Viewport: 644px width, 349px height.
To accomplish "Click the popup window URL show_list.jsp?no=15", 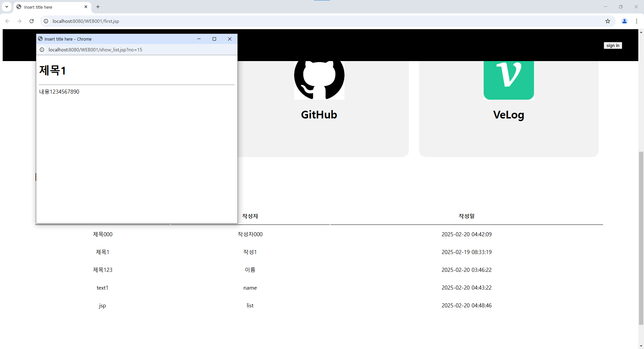I will [95, 50].
